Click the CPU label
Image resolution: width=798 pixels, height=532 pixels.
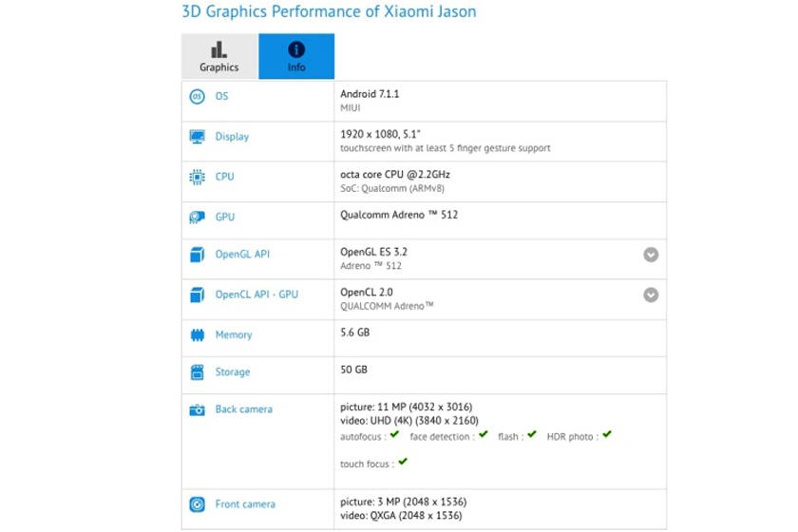click(224, 177)
